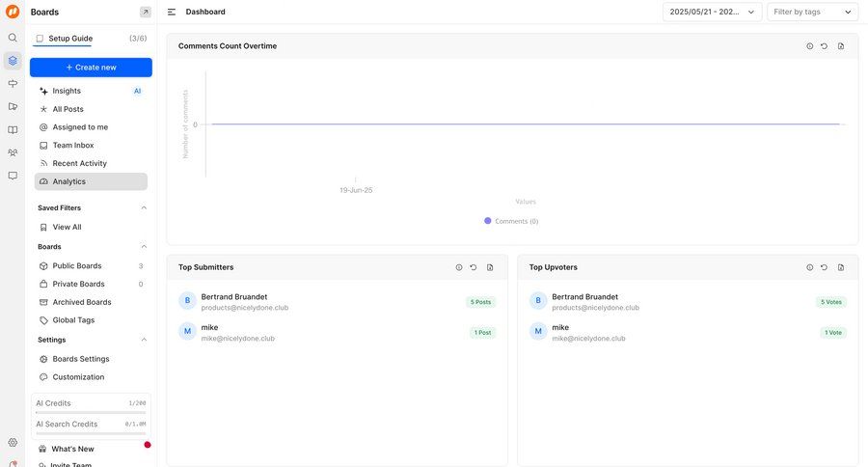Click the 19-Jun-25 axis label
The image size is (868, 467).
(x=356, y=190)
